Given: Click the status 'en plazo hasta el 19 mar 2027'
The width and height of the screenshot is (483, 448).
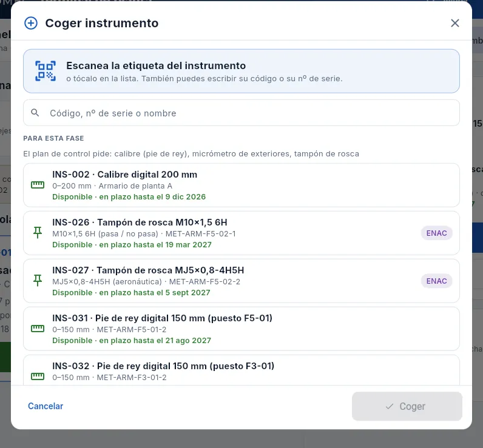Looking at the screenshot, I should [155, 245].
